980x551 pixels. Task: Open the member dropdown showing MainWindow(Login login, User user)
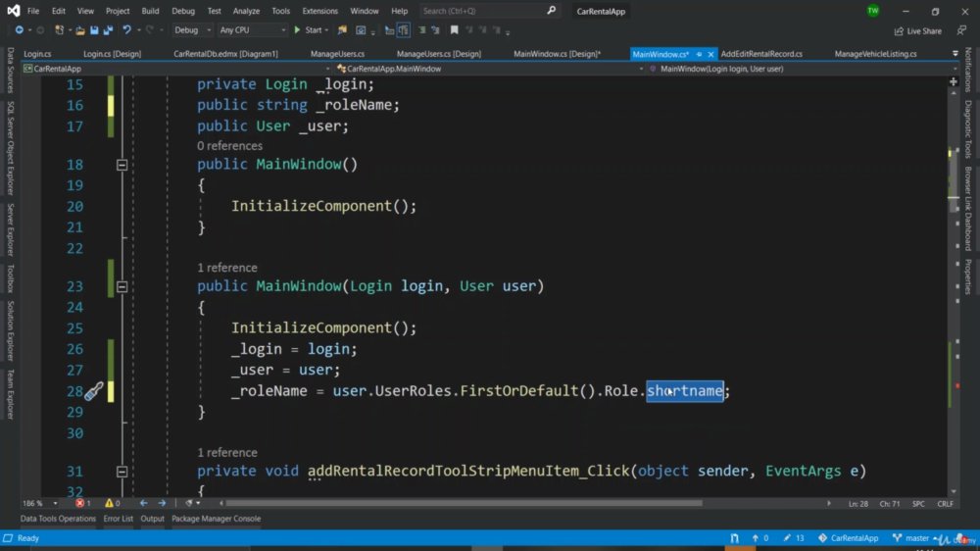click(804, 69)
